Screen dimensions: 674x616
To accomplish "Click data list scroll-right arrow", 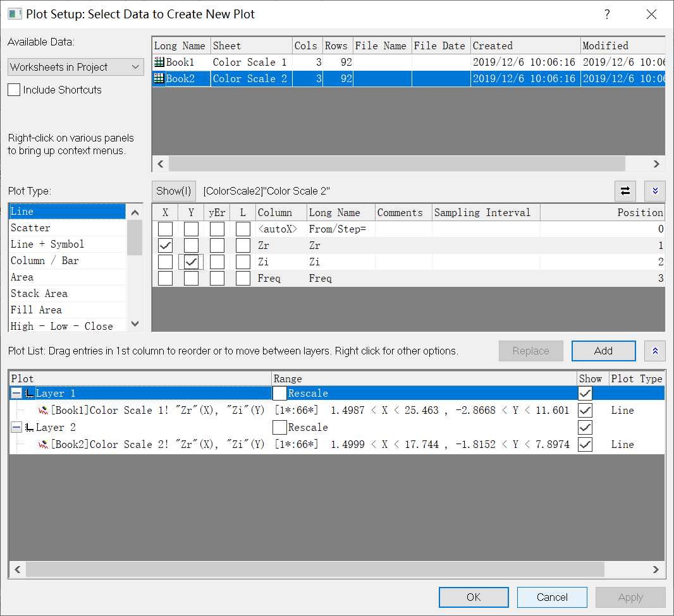I will point(656,164).
